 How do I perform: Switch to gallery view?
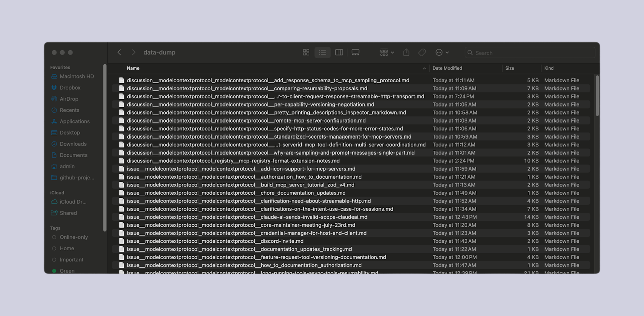click(355, 52)
